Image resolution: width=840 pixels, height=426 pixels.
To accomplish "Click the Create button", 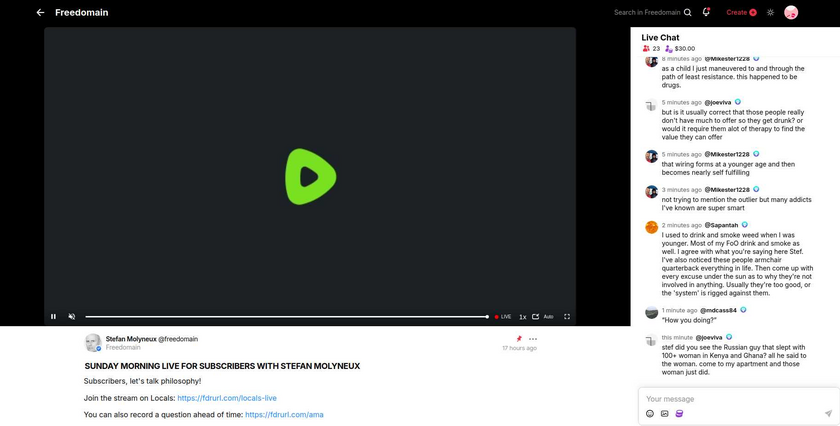I will (x=740, y=13).
